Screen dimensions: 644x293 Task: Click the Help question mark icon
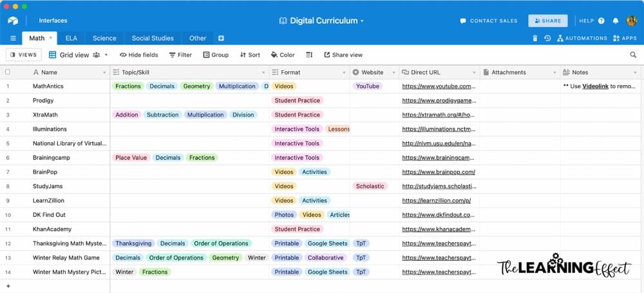coord(601,21)
